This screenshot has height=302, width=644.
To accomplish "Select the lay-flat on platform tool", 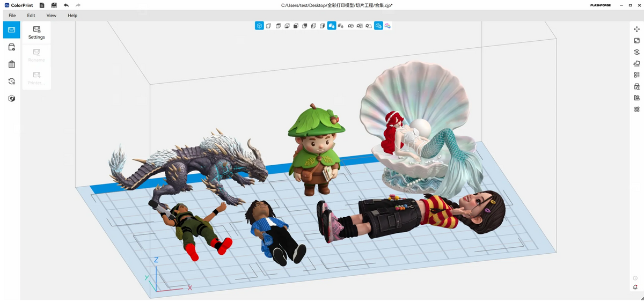I will point(636,63).
